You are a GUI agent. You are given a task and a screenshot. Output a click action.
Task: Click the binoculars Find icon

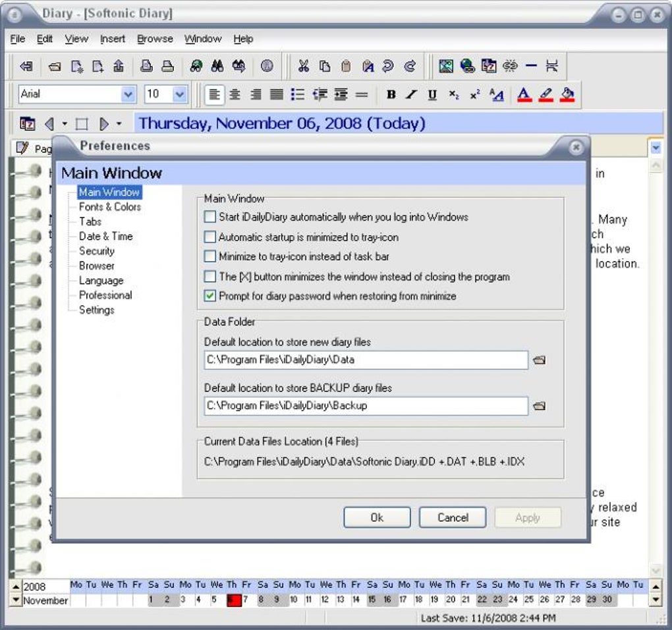217,66
